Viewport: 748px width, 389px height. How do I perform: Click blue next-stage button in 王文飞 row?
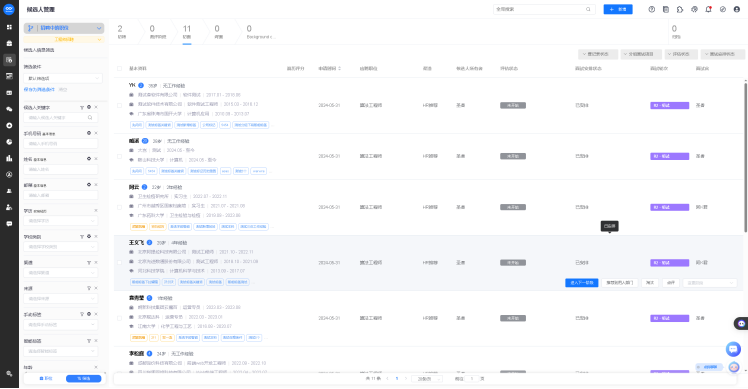[582, 283]
